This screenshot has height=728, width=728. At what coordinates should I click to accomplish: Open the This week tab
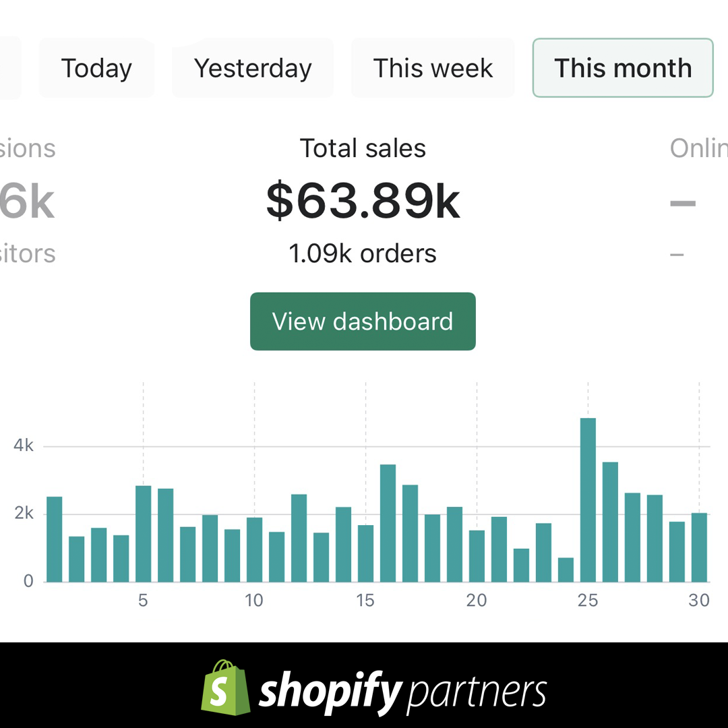tap(433, 68)
